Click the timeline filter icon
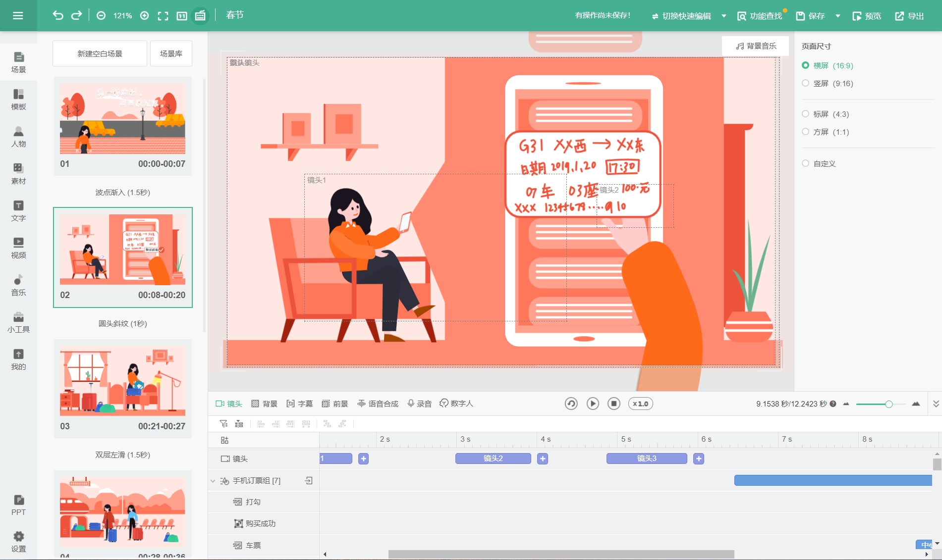This screenshot has width=942, height=560. (x=223, y=423)
